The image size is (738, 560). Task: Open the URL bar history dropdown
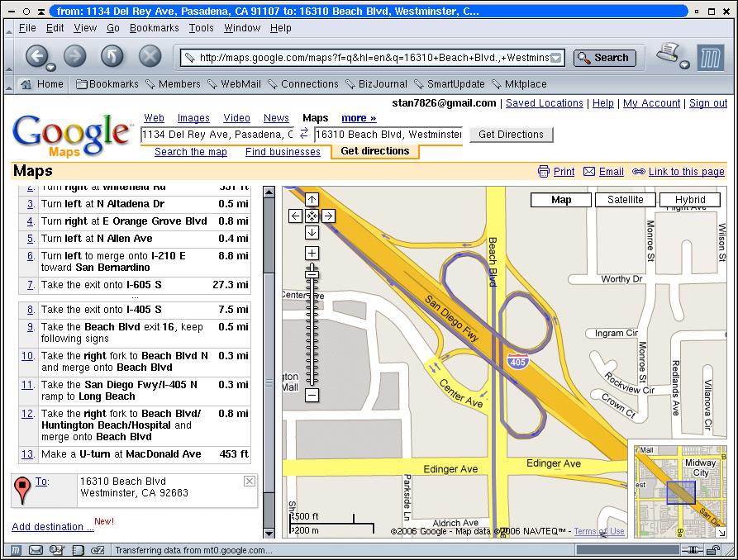tap(556, 58)
